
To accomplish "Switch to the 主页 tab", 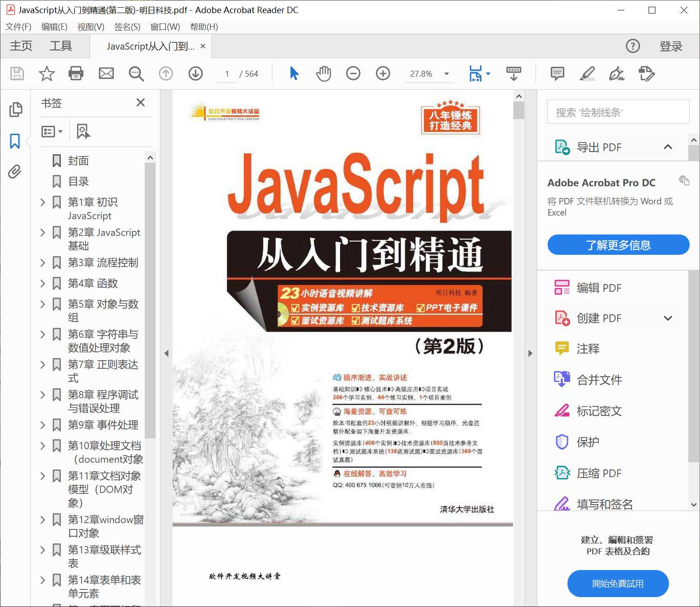I will [x=21, y=46].
